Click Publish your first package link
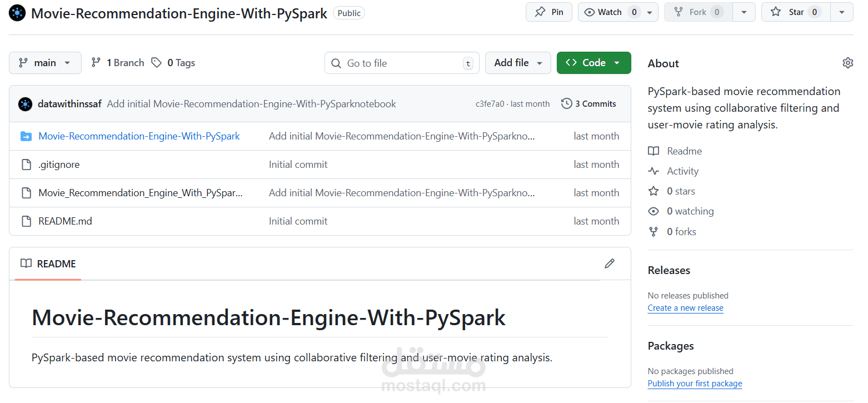The image size is (868, 403). (695, 384)
